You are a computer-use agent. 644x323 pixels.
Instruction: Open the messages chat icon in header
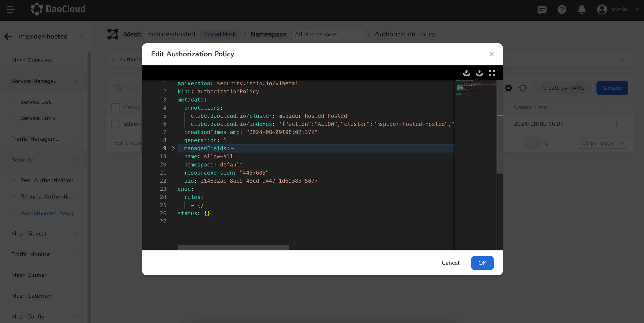coord(542,9)
